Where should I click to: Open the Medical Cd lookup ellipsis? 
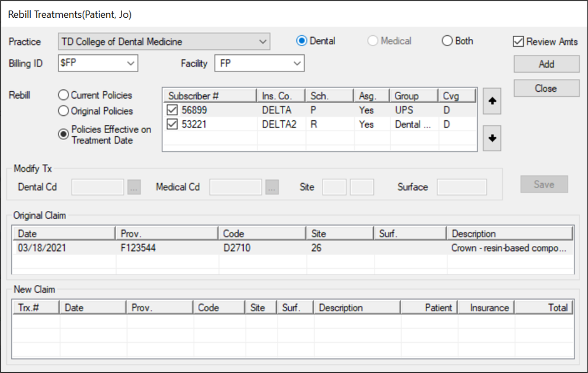(x=271, y=187)
